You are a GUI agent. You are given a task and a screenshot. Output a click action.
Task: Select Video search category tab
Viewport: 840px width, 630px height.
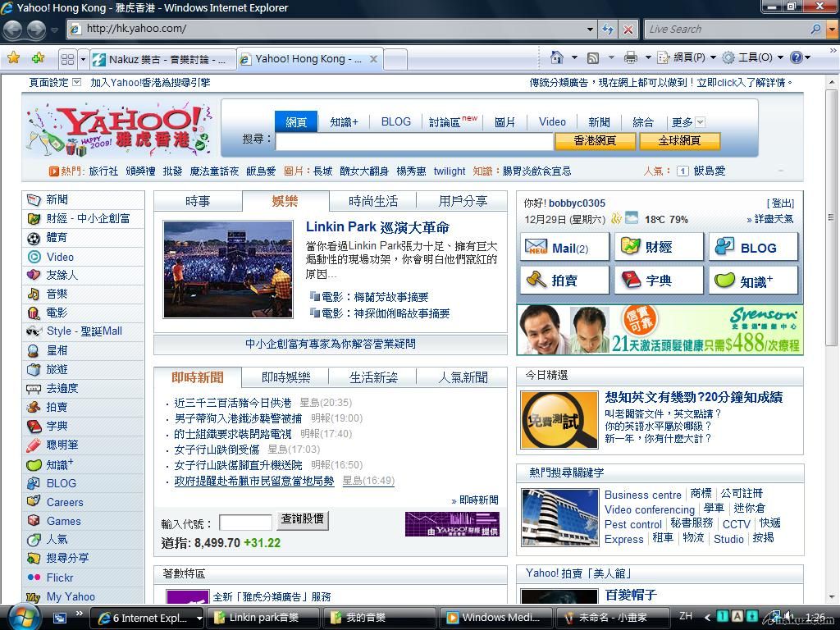point(552,122)
